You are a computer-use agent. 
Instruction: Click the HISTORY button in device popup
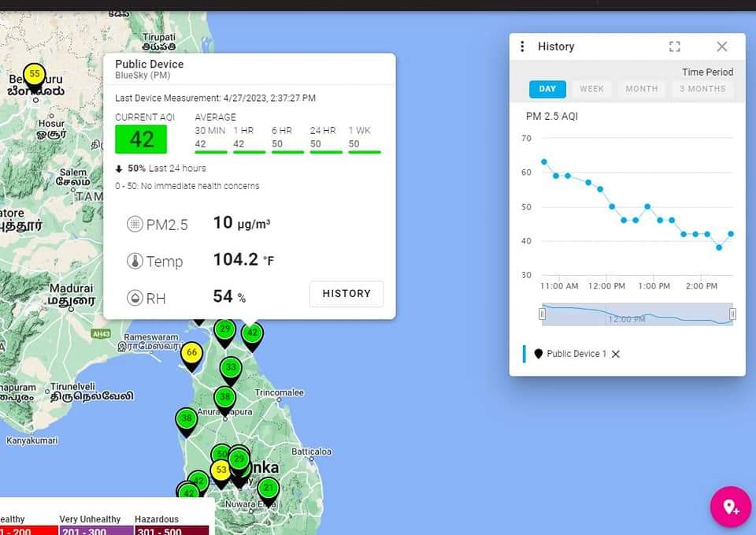[x=346, y=294]
